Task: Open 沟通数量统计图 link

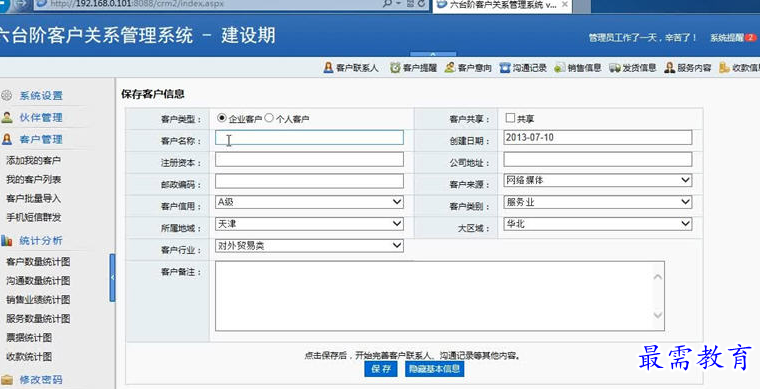Action: coord(38,281)
